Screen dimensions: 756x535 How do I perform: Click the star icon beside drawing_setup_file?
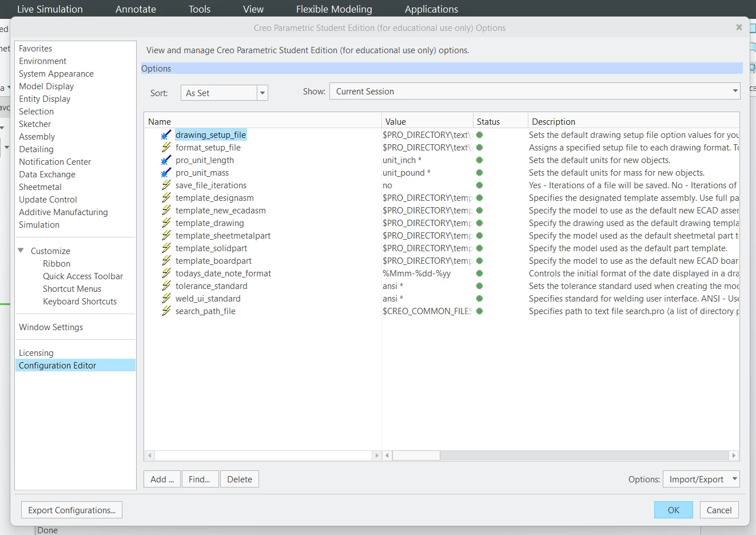pyautogui.click(x=166, y=135)
